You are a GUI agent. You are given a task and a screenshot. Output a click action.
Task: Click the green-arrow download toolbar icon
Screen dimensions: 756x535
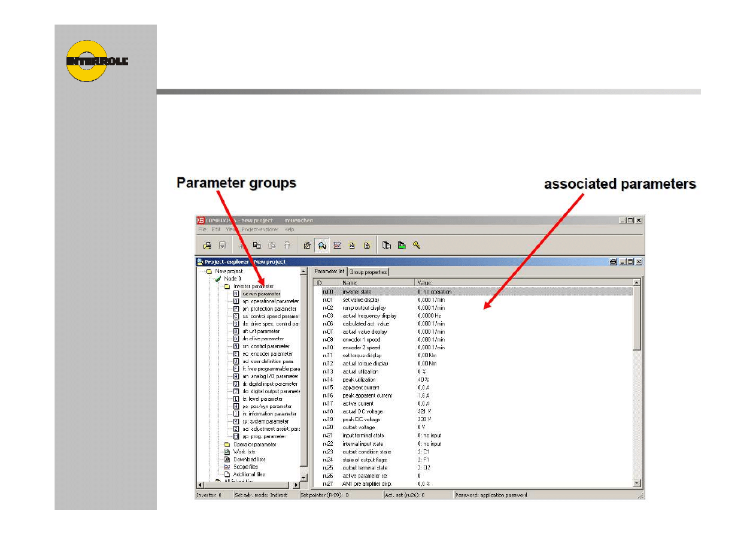[x=402, y=245]
